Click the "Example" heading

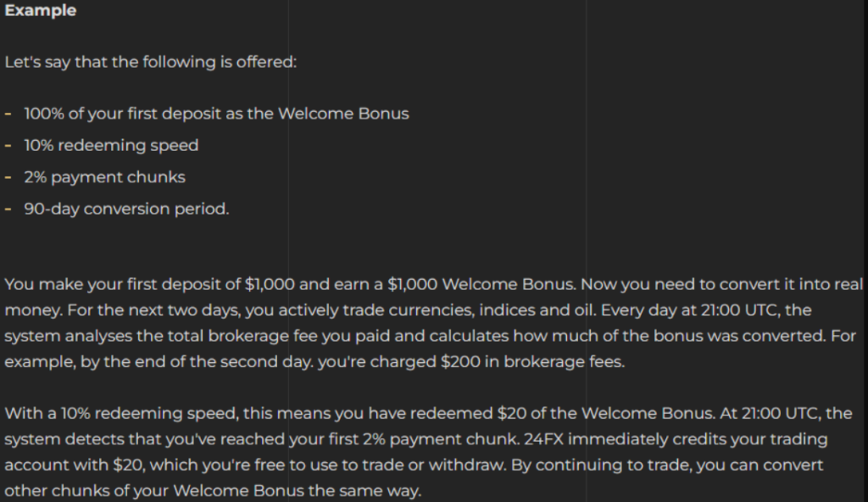click(x=41, y=11)
